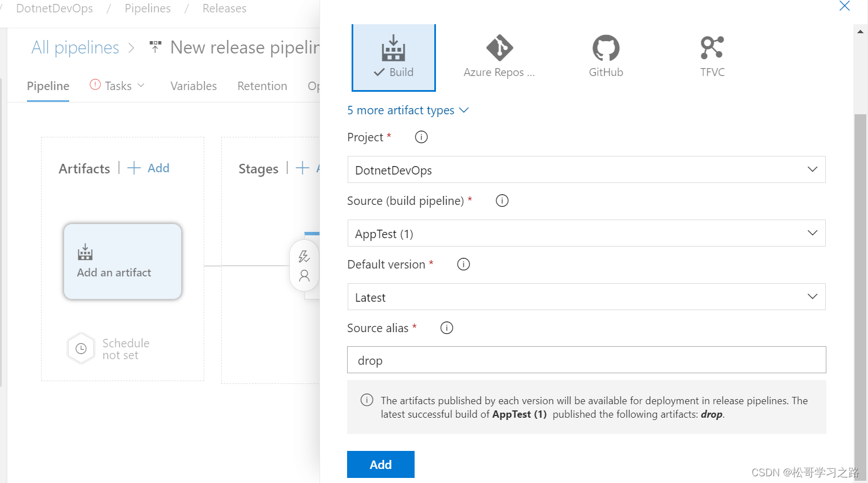This screenshot has height=483, width=868.
Task: Click the release pipeline icon beside title
Action: tap(155, 47)
